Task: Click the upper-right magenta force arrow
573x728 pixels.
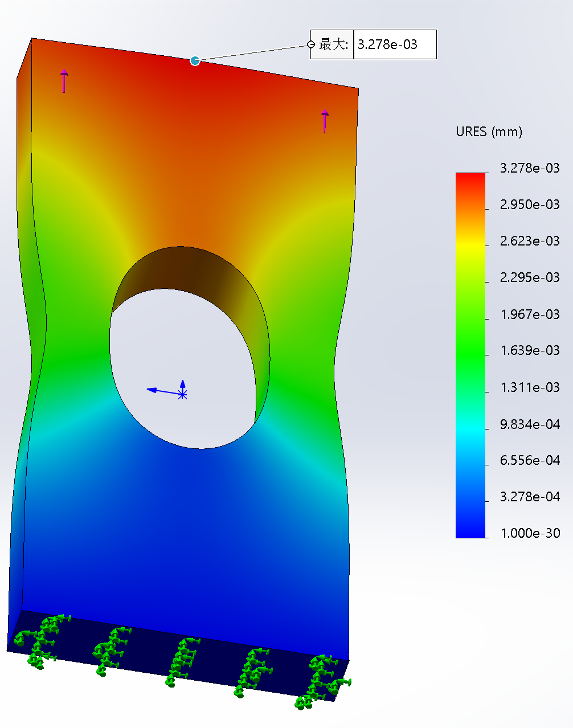Action: point(325,121)
